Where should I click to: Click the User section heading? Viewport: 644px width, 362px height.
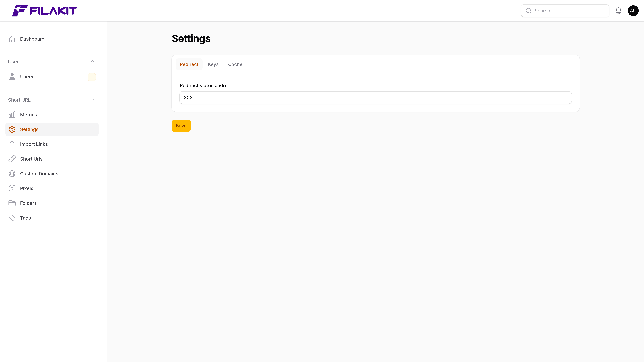click(x=13, y=62)
